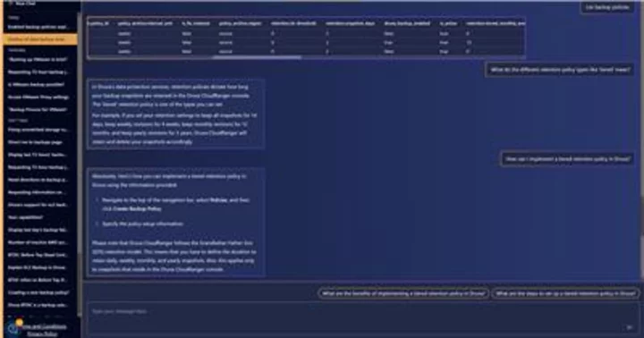Viewport: 644px width, 338px height.
Task: Click the policy_archive_region column header
Action: pos(240,23)
